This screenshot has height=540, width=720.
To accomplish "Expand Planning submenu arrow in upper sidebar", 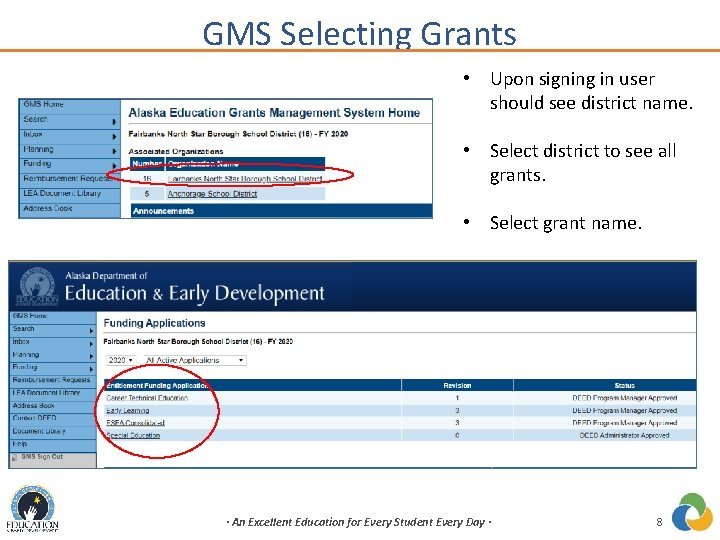I will pos(114,151).
